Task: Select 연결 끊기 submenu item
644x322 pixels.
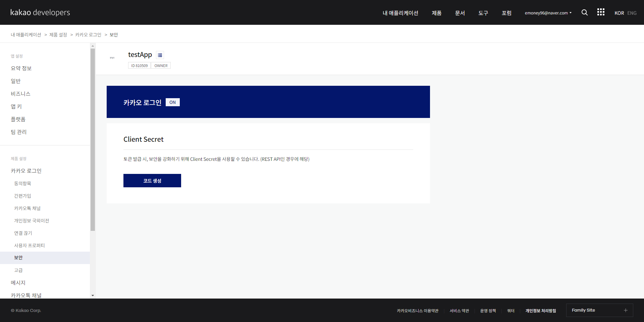Action: click(x=23, y=233)
